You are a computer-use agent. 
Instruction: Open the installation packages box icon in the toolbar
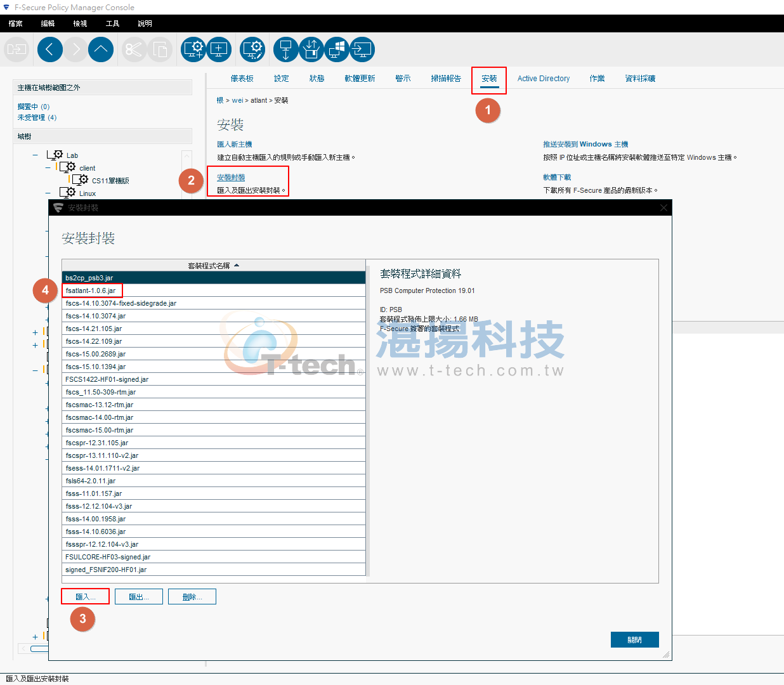click(311, 49)
